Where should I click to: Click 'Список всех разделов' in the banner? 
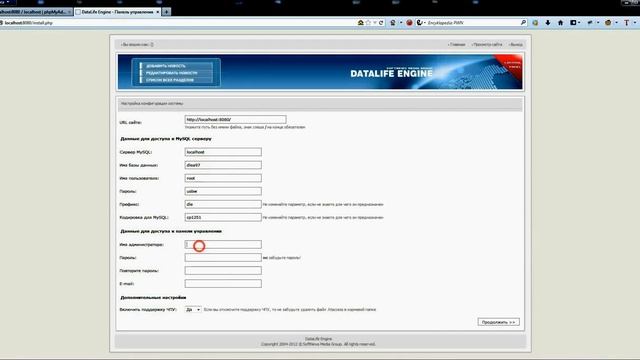[x=170, y=80]
